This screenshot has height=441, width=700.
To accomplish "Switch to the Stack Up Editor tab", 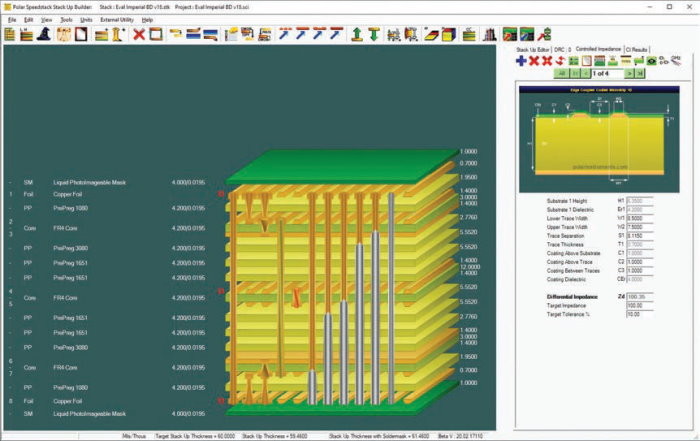I will coord(533,50).
